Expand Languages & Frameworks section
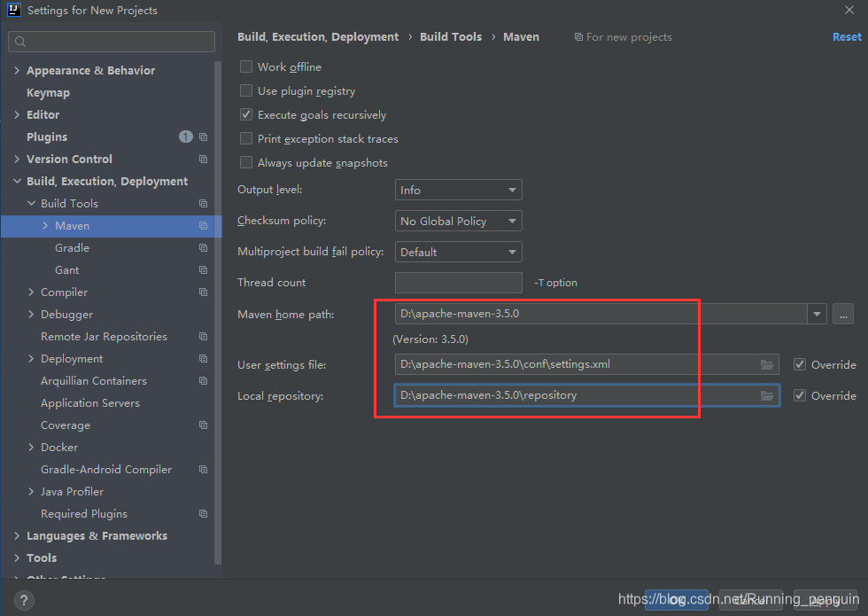The height and width of the screenshot is (616, 868). (17, 535)
